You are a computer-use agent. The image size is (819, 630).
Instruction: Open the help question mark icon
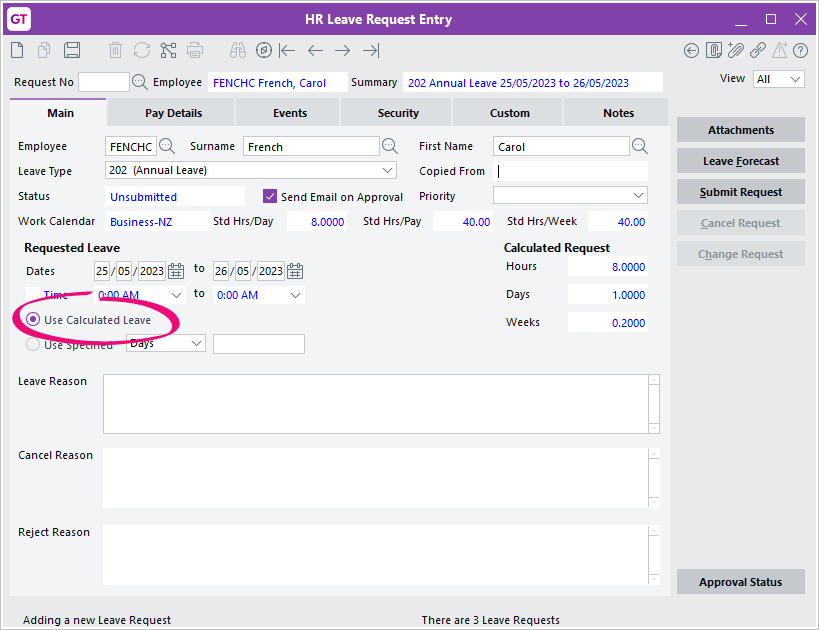pyautogui.click(x=800, y=50)
